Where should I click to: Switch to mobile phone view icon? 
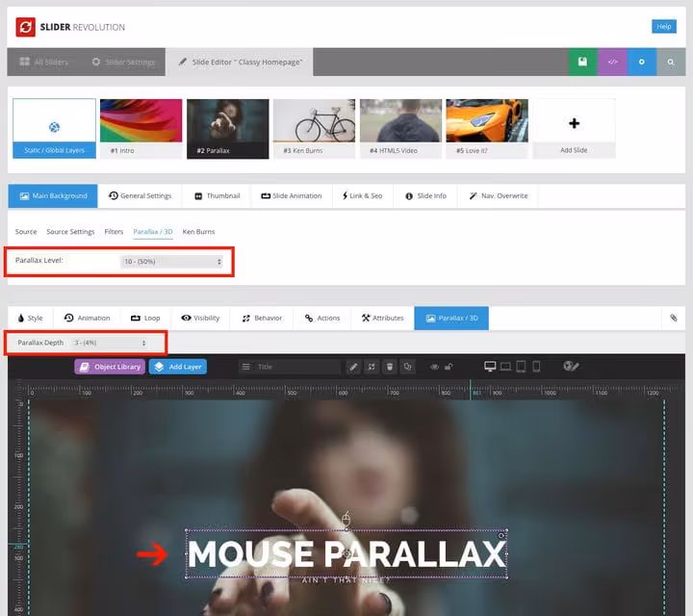coord(536,367)
